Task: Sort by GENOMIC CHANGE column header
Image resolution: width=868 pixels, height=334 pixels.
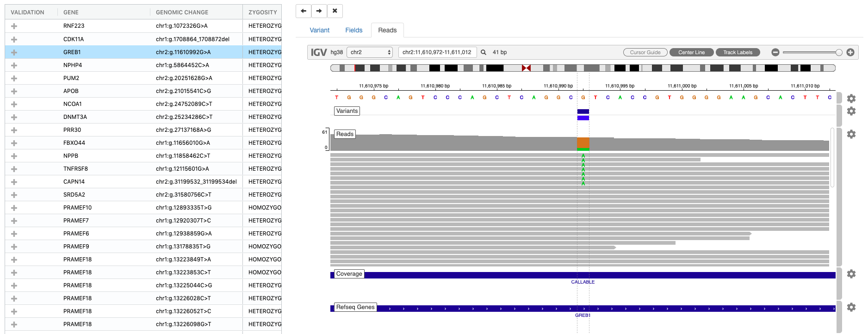Action: (x=182, y=12)
